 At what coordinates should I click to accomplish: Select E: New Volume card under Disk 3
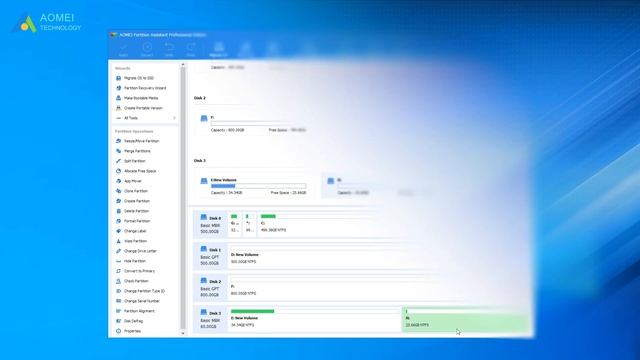click(254, 187)
